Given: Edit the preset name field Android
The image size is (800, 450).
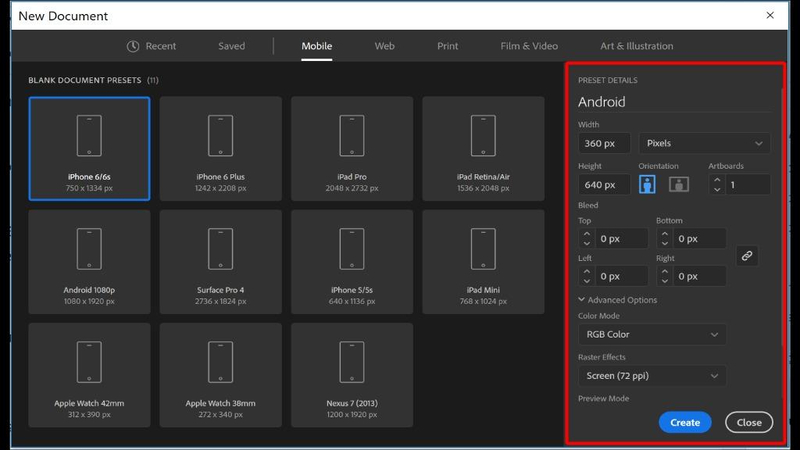Looking at the screenshot, I should tap(674, 102).
